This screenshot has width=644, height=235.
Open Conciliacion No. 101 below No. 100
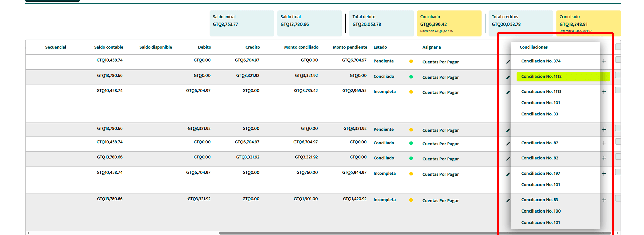541,223
